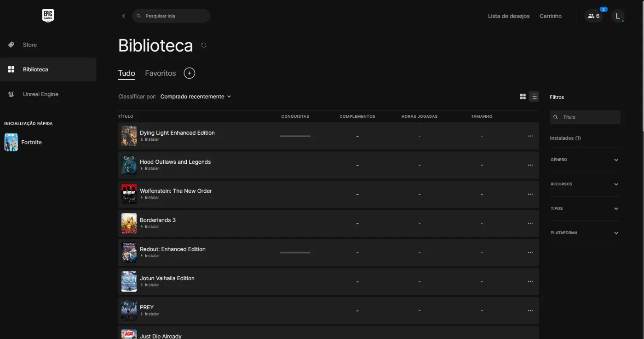Switch to grid view layout

(523, 97)
